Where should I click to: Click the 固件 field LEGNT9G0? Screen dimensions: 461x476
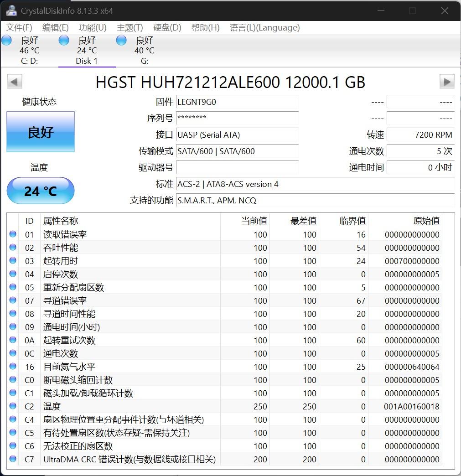(x=237, y=102)
